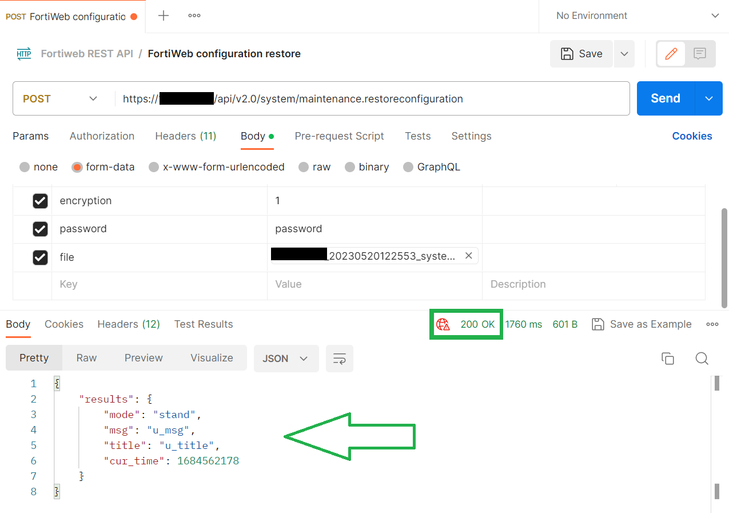Open the tab options three-dot menu
The height and width of the screenshot is (513, 729).
pyautogui.click(x=194, y=16)
